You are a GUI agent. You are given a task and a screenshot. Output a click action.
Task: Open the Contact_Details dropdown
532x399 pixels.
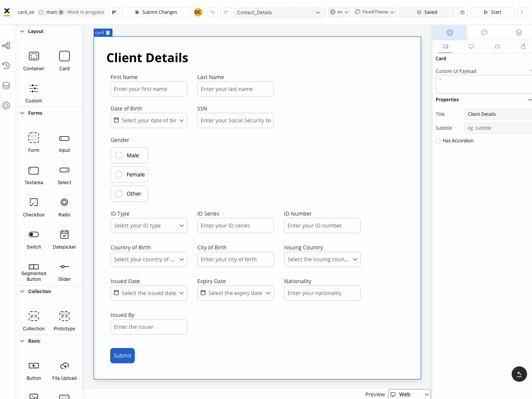tap(279, 12)
